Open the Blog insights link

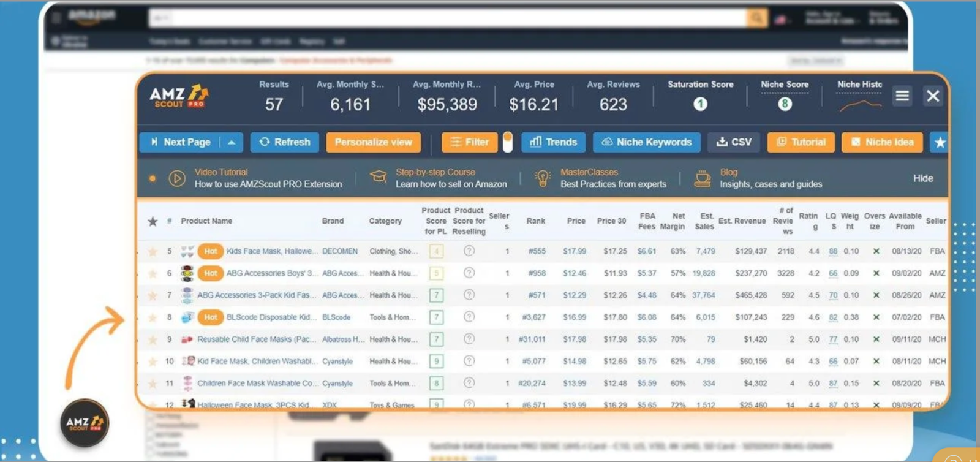771,178
